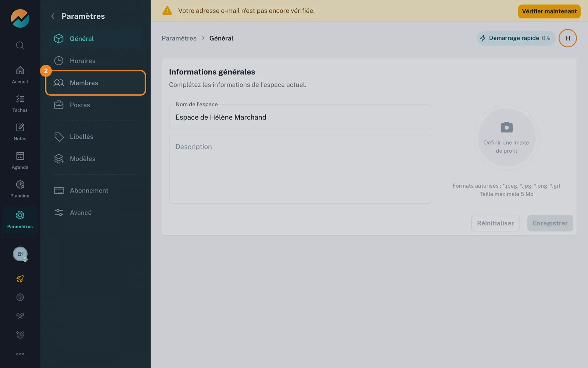Viewport: 588px width, 368px height.
Task: Click the workspace avatar in sidebar
Action: click(20, 254)
